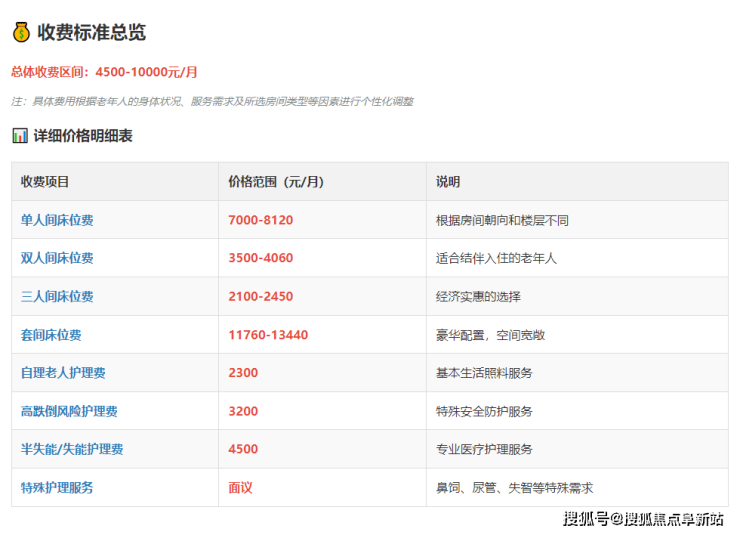This screenshot has width=740, height=535.
Task: Click the 自理老人护理费 item
Action: (x=63, y=373)
